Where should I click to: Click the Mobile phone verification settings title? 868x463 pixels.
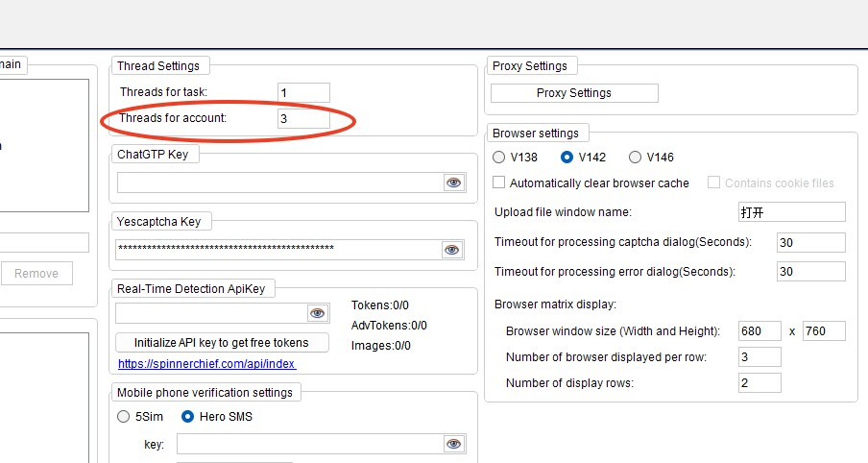coord(205,393)
